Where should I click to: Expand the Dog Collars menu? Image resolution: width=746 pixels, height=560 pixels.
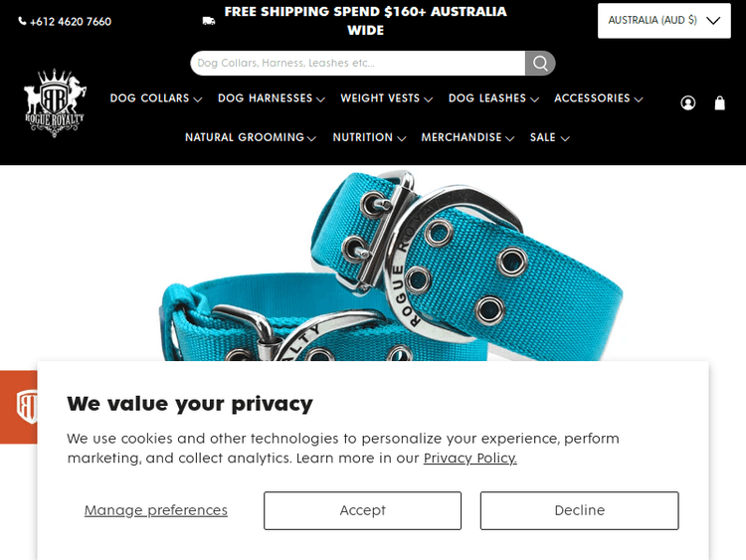pos(156,98)
